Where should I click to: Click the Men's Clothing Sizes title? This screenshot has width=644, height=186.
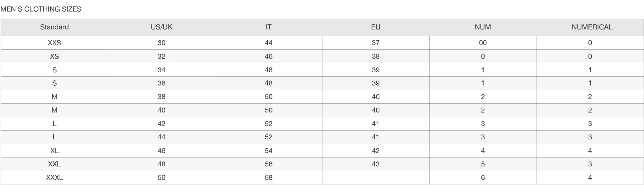[x=41, y=9]
